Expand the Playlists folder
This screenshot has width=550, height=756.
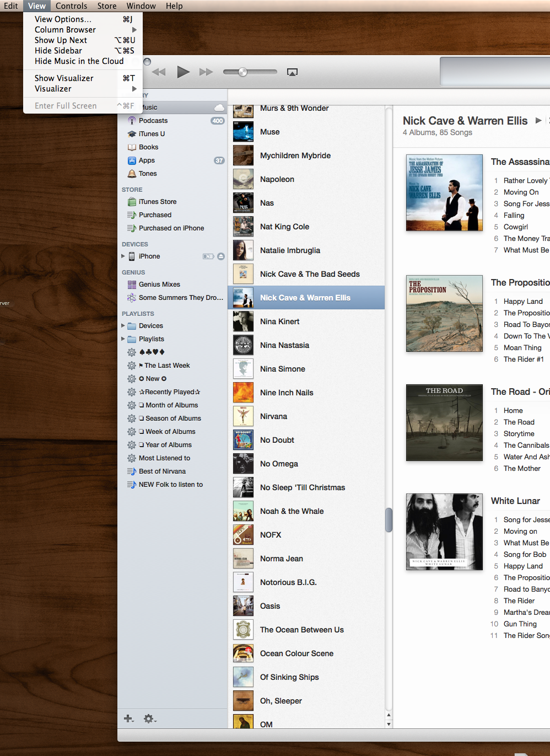123,339
